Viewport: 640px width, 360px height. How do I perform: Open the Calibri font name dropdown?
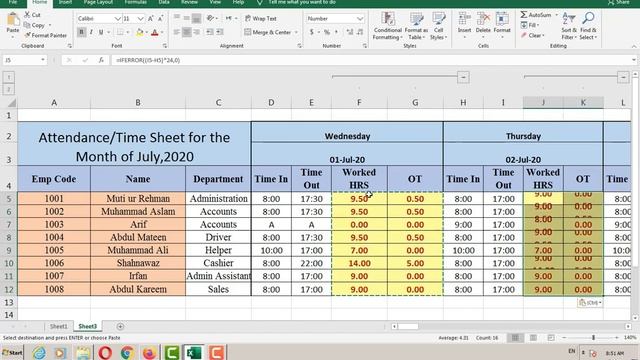(118, 19)
